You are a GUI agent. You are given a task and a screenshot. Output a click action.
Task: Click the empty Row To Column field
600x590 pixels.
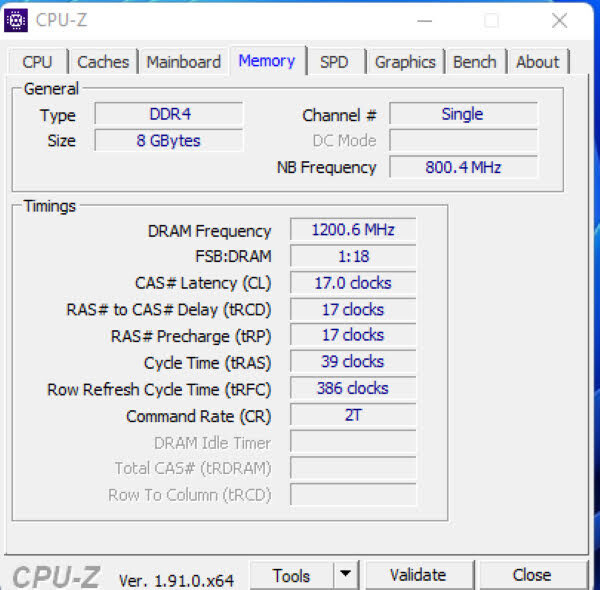pyautogui.click(x=353, y=494)
